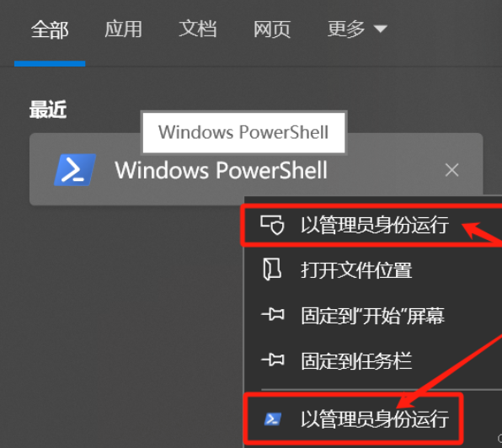Select 固定到"开始"屏幕 menu entry
502x448 pixels.
tap(373, 316)
